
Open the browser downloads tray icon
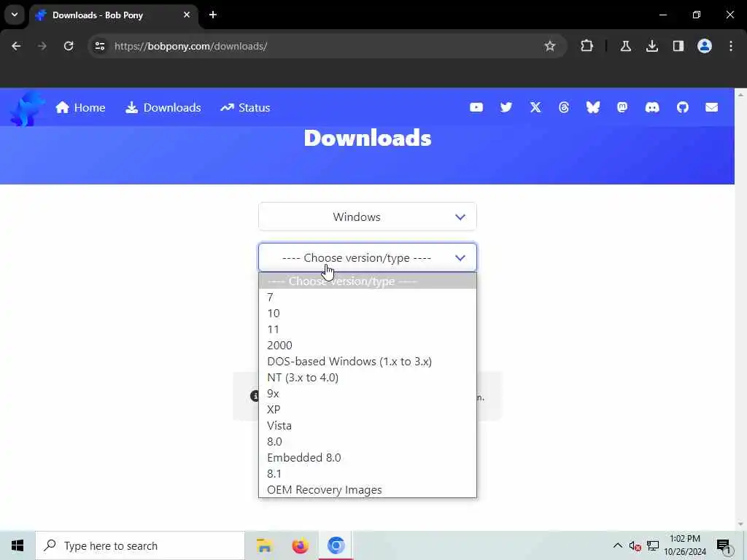[651, 46]
